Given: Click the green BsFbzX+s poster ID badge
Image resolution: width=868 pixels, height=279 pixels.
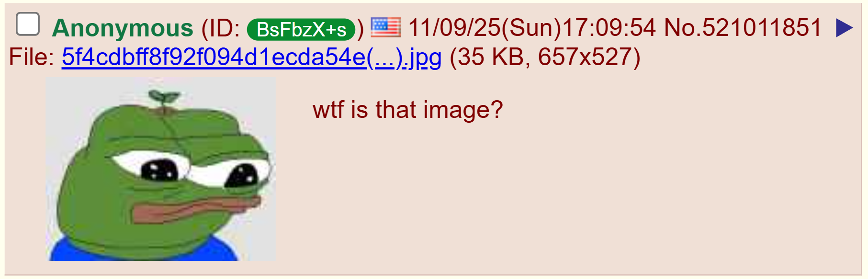Looking at the screenshot, I should 301,30.
